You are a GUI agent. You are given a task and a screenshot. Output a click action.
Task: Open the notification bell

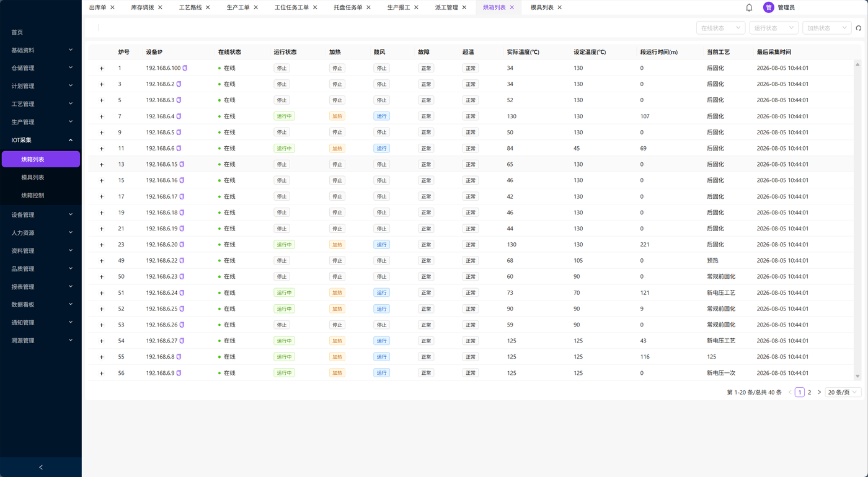(749, 7)
